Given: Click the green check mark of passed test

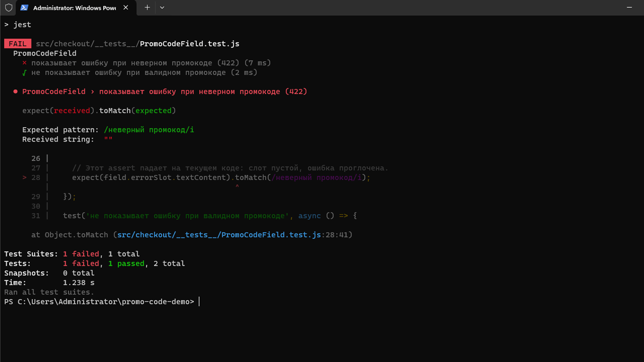Looking at the screenshot, I should pos(24,72).
